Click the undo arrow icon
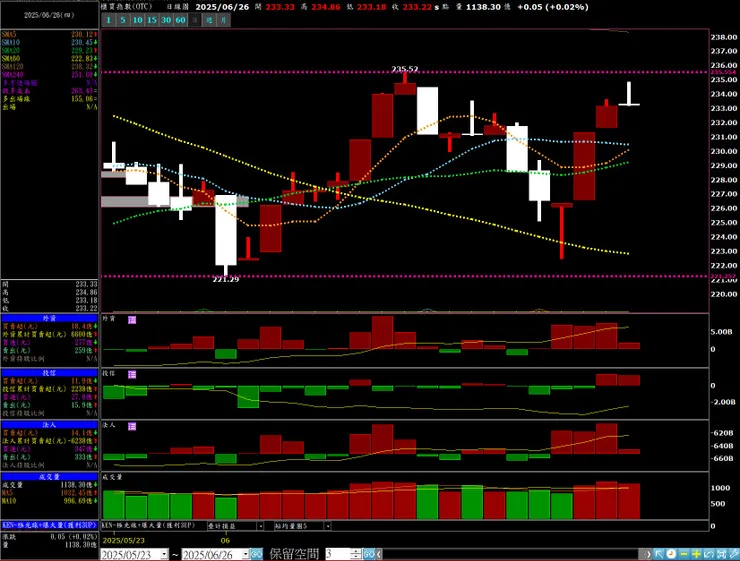The height and width of the screenshot is (561, 740). point(709,554)
